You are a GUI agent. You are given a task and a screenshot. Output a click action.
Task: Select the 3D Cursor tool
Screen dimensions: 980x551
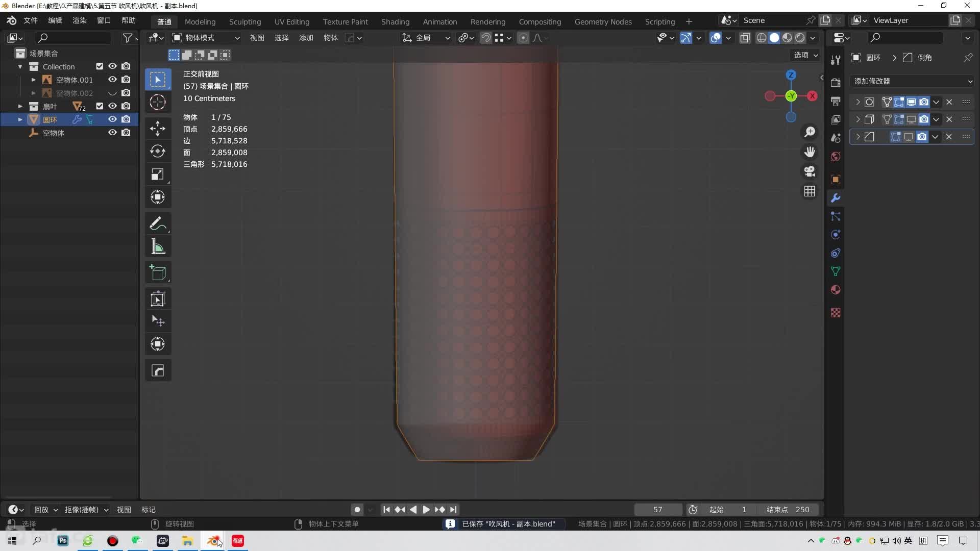tap(158, 102)
